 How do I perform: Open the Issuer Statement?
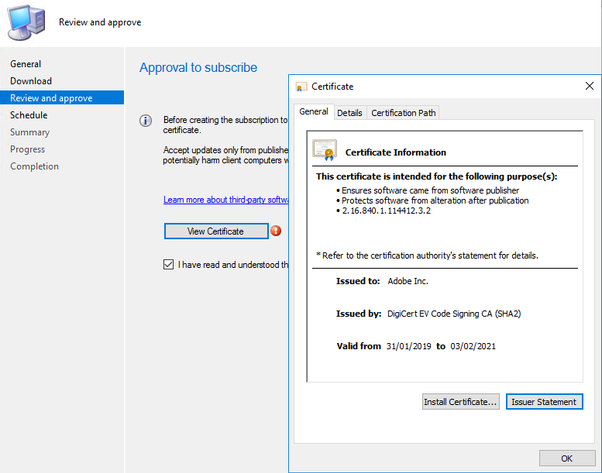[544, 402]
